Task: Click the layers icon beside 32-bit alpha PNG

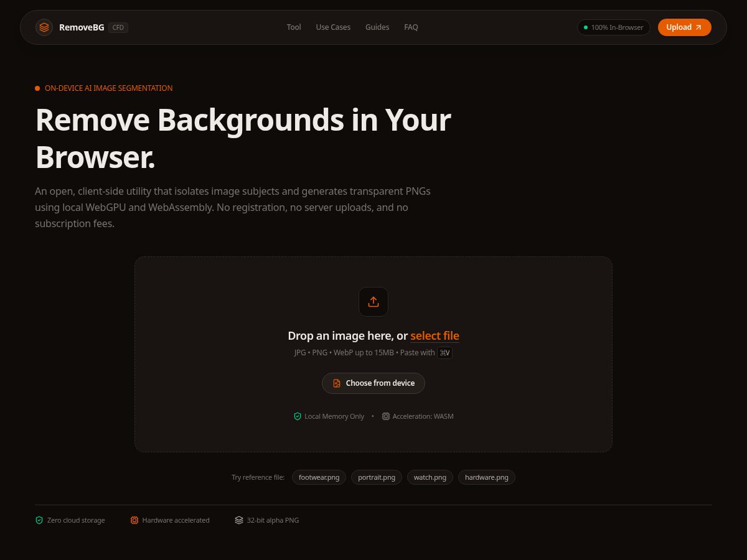Action: click(x=239, y=520)
